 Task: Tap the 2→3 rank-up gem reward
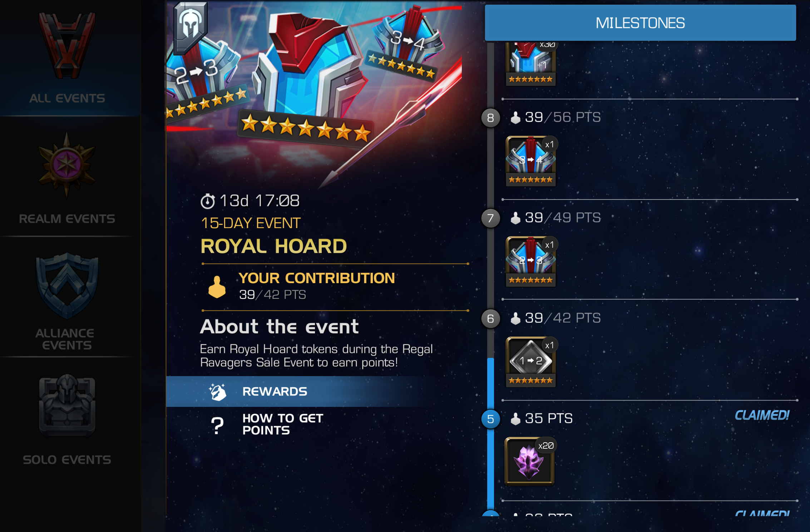tap(531, 262)
